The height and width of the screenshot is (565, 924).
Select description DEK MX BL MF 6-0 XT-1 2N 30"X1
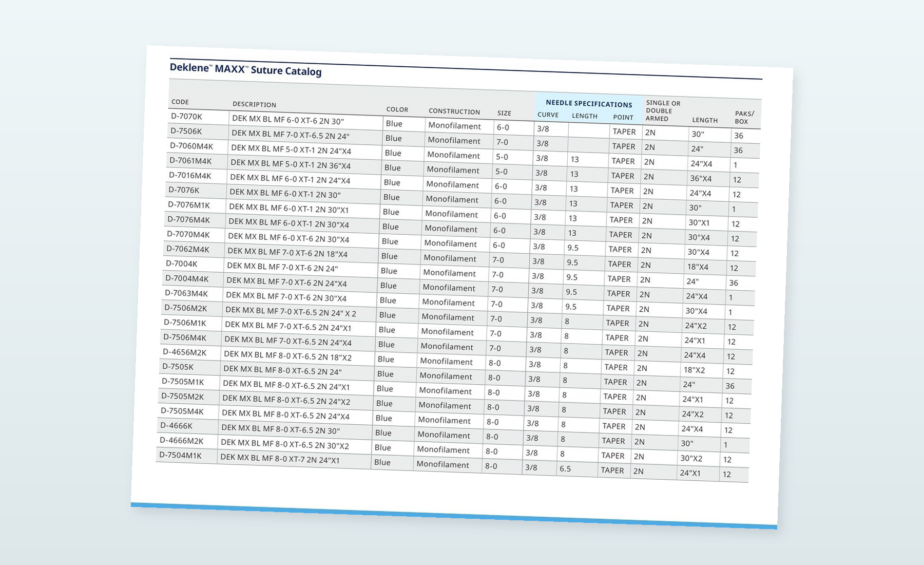click(x=289, y=209)
